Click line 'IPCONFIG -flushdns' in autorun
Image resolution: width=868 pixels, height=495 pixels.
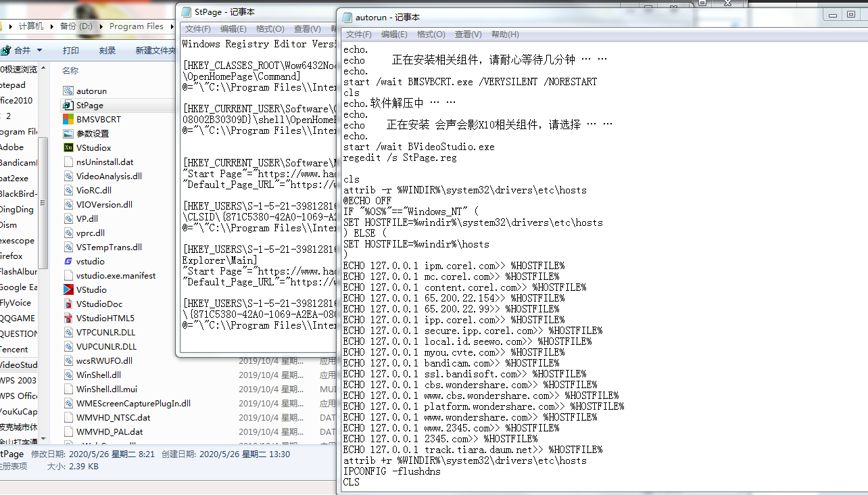click(x=391, y=471)
